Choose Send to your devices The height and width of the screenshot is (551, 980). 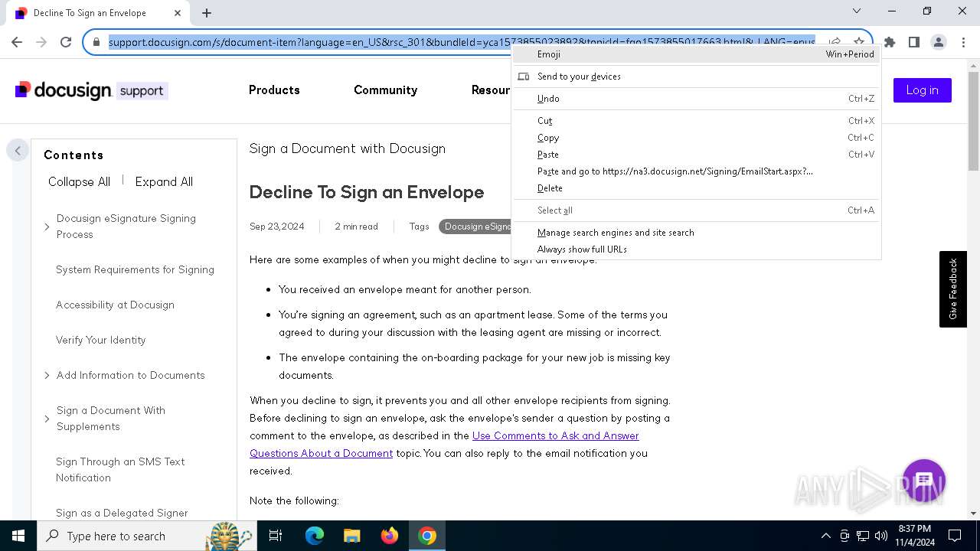pos(696,77)
